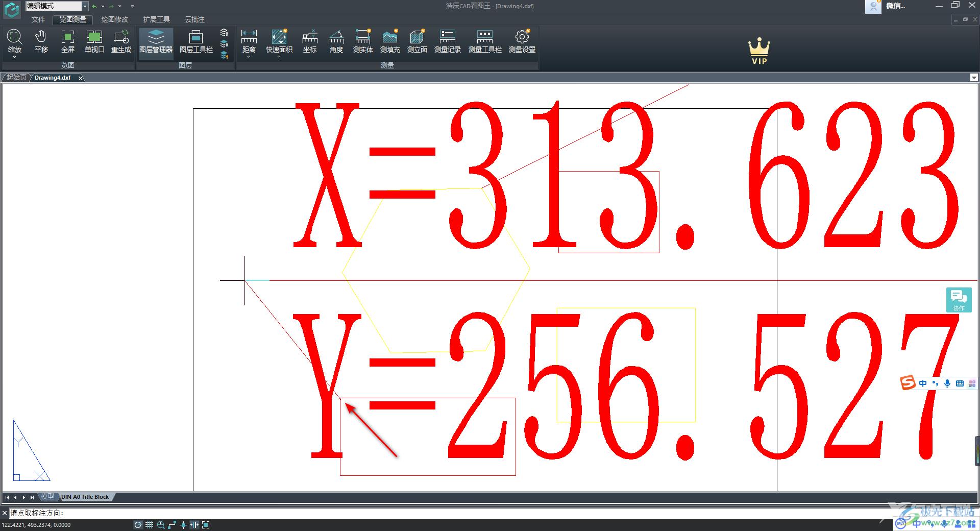Open 测量记录 measurement records
The width and height of the screenshot is (980, 531).
[447, 41]
